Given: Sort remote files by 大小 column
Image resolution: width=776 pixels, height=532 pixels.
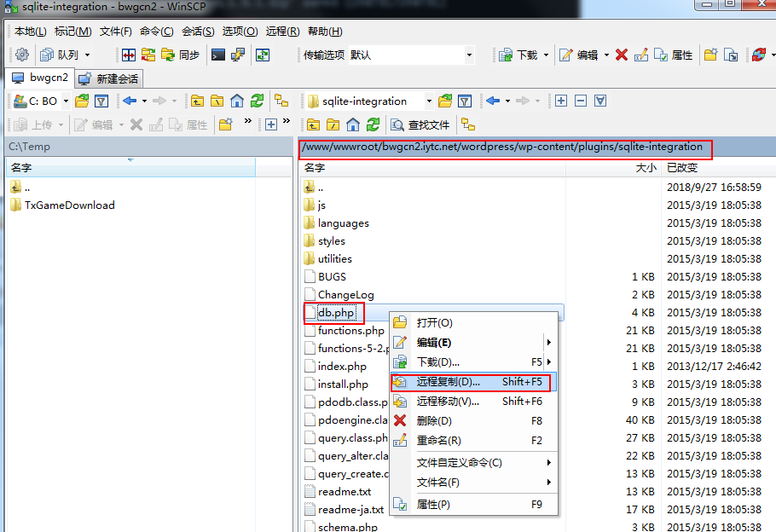Looking at the screenshot, I should click(x=612, y=168).
